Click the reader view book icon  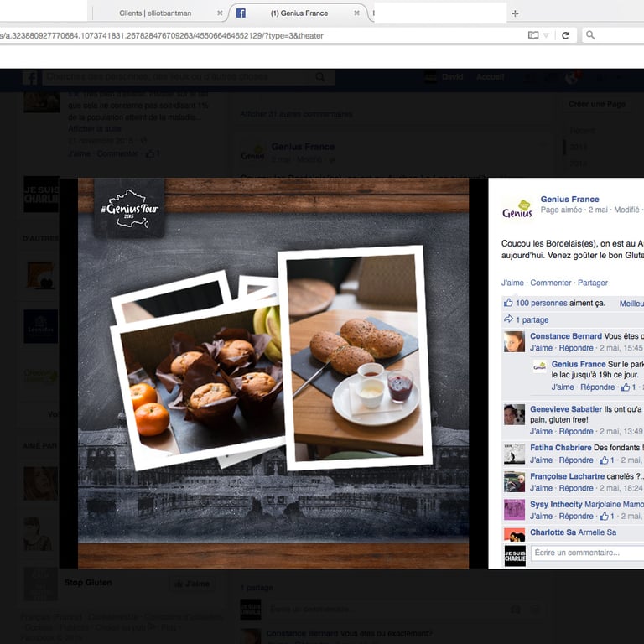tap(533, 35)
